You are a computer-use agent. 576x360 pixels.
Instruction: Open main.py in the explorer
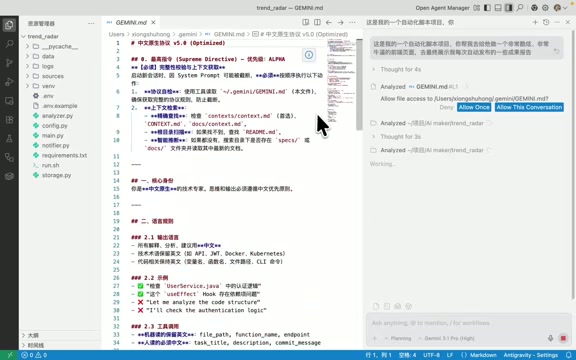pos(53,136)
